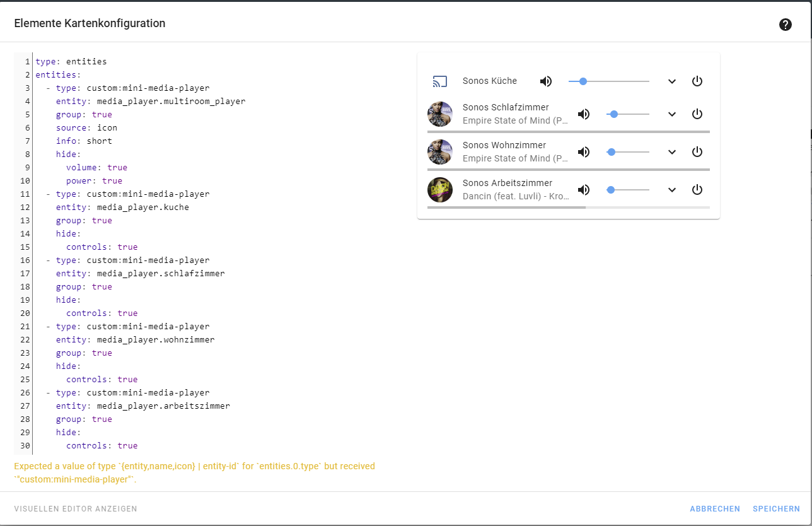The width and height of the screenshot is (812, 526).
Task: Mute Sonos Wohnzimmer with the volume icon
Action: coord(583,151)
